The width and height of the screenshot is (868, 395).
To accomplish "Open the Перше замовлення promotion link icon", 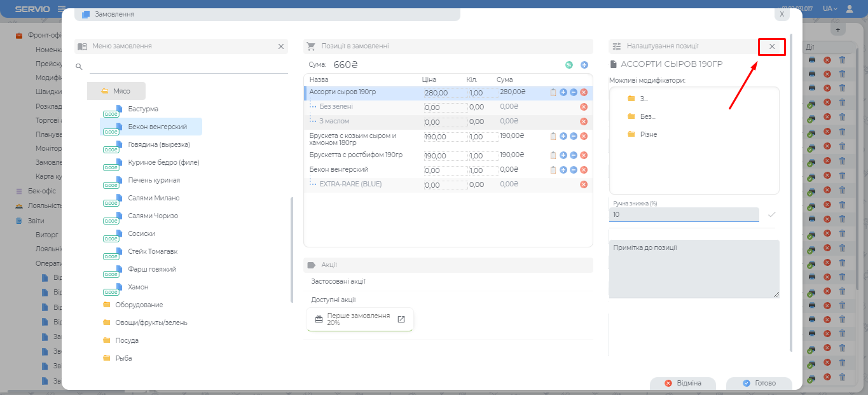I will coord(401,319).
